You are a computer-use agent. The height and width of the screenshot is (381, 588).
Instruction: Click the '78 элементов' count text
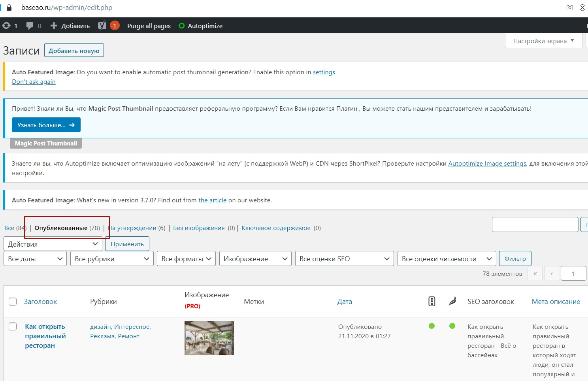(502, 273)
